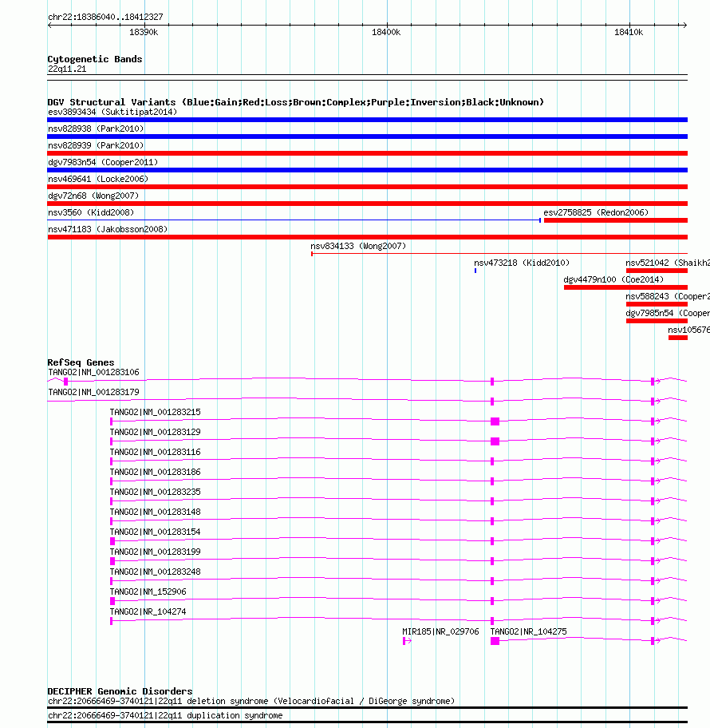Image resolution: width=710 pixels, height=728 pixels.
Task: Click the DECIPHER Genomic Disorders track title
Action: pyautogui.click(x=120, y=690)
